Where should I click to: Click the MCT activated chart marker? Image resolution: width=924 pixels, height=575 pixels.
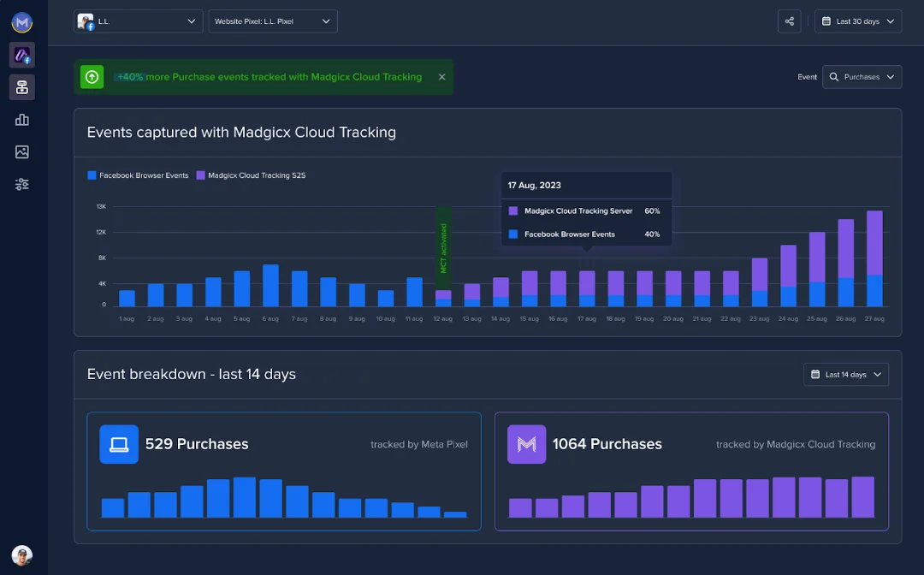(443, 248)
